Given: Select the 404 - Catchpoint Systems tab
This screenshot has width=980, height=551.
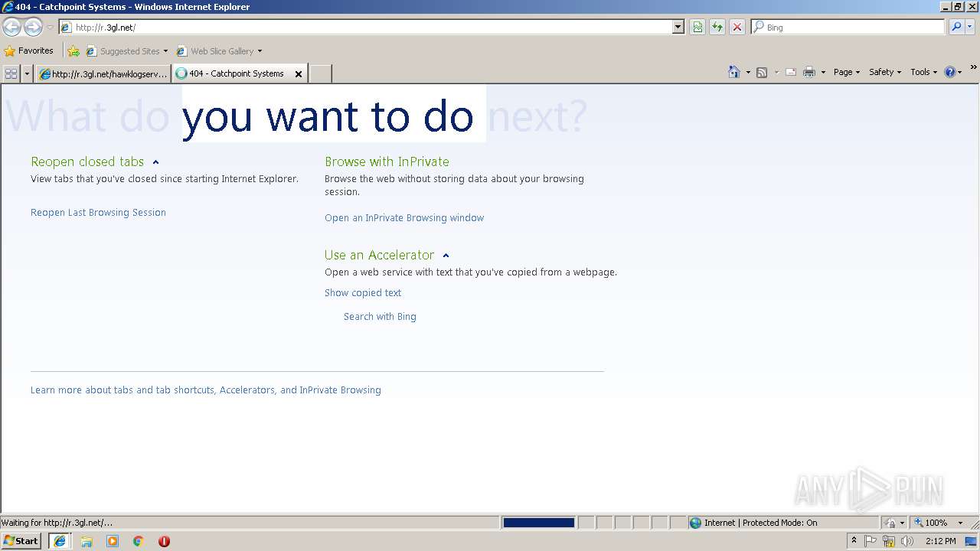Looking at the screenshot, I should pyautogui.click(x=236, y=73).
